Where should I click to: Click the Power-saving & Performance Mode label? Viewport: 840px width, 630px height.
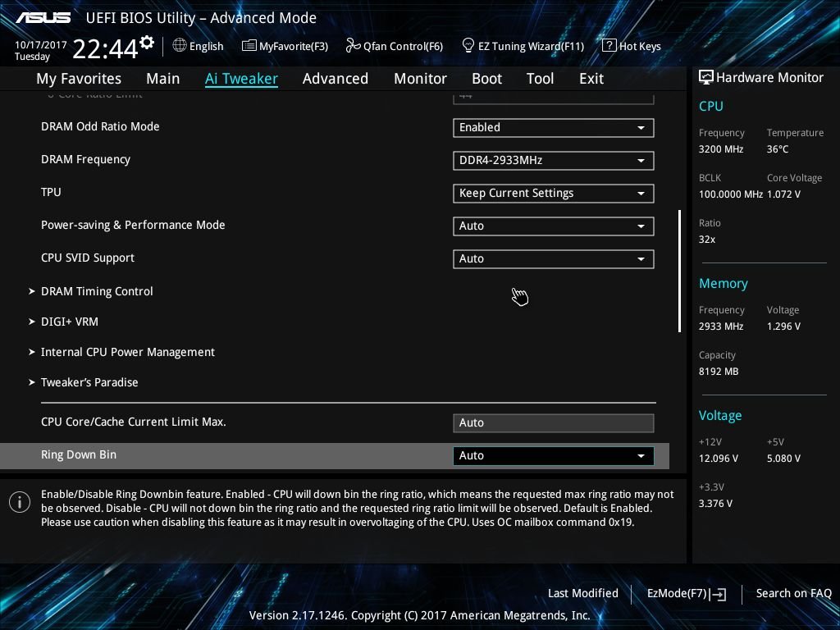click(133, 225)
